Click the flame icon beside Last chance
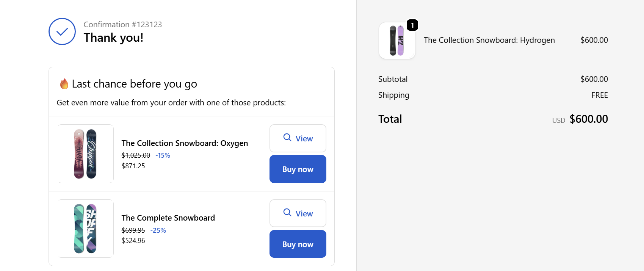 click(x=64, y=84)
